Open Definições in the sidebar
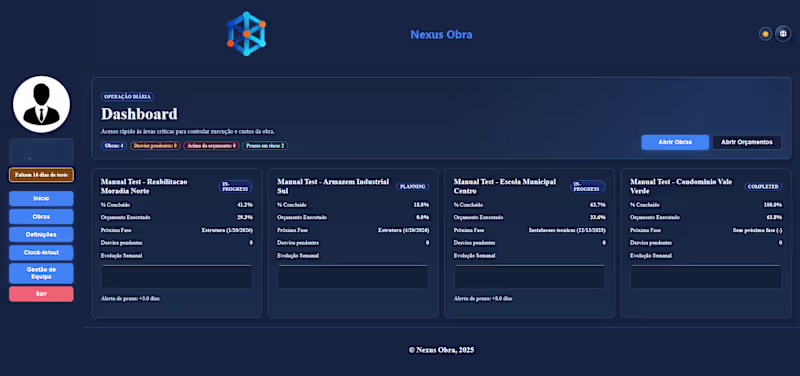 41,235
